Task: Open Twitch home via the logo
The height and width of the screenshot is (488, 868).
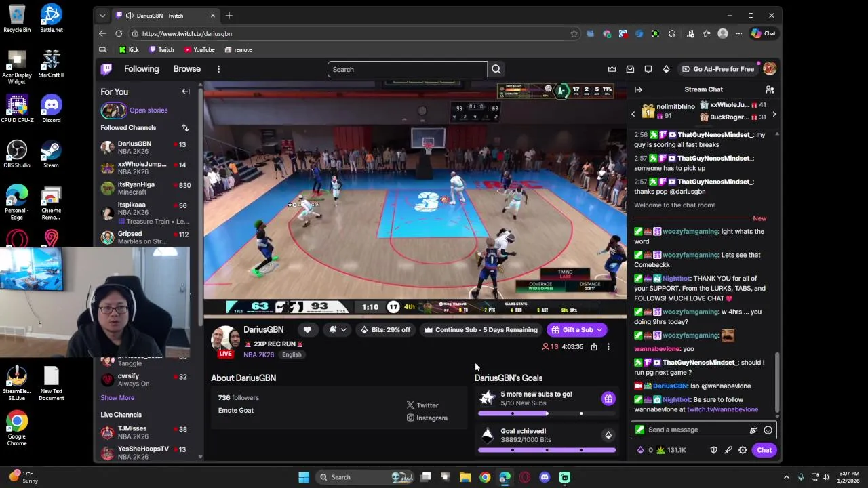Action: tap(106, 69)
